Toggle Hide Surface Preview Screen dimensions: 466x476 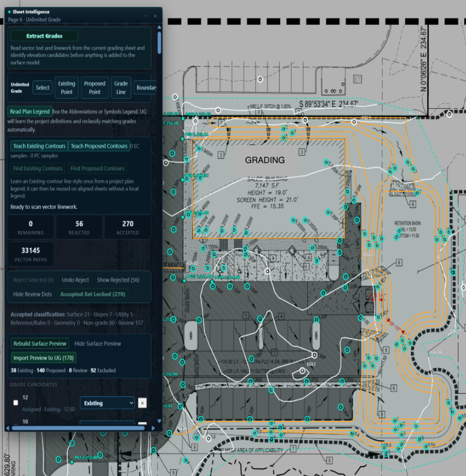click(x=97, y=344)
